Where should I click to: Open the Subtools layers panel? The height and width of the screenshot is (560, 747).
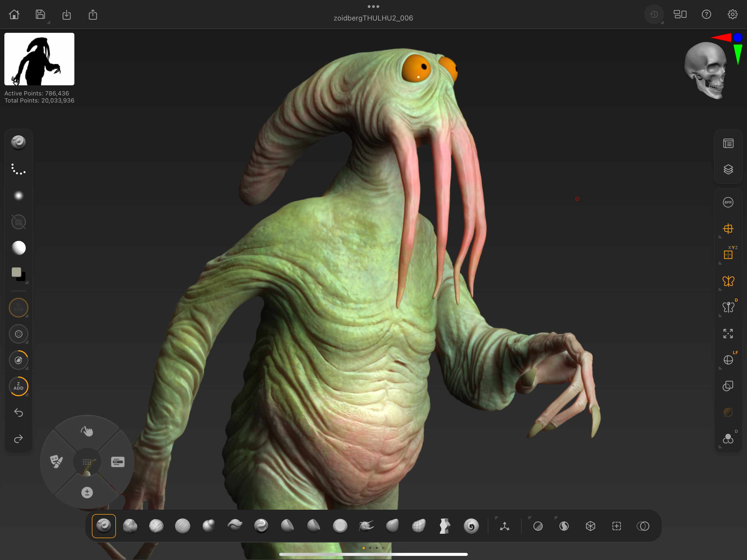click(x=728, y=170)
